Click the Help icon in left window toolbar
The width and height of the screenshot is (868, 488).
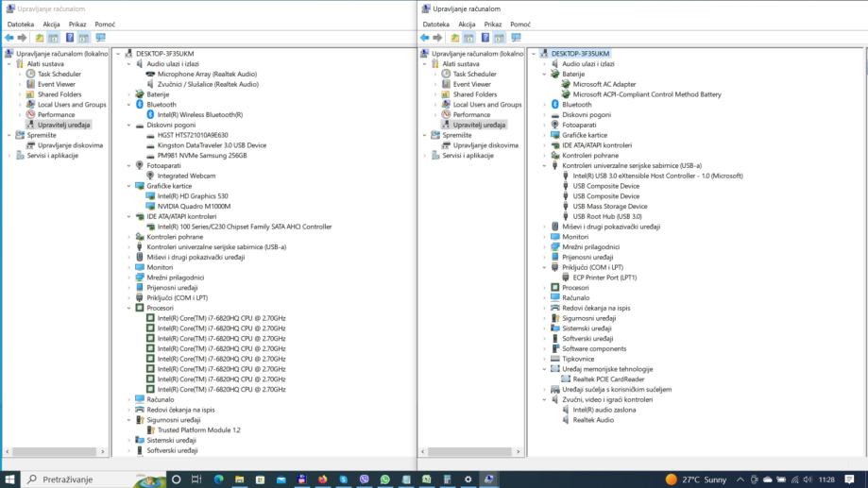[70, 38]
